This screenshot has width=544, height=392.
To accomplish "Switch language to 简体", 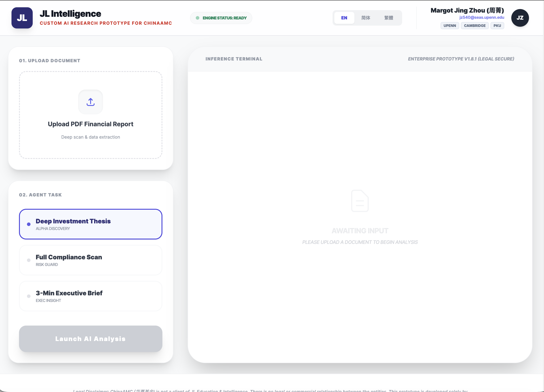I will tap(365, 18).
